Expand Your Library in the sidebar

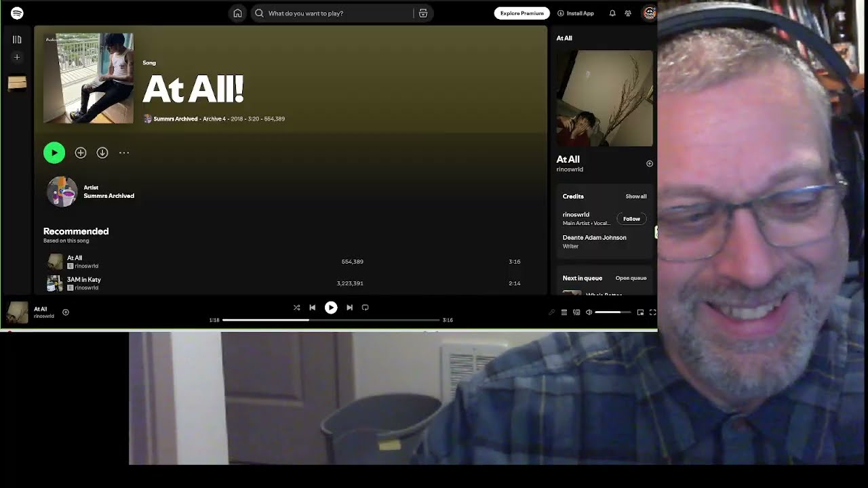click(17, 39)
